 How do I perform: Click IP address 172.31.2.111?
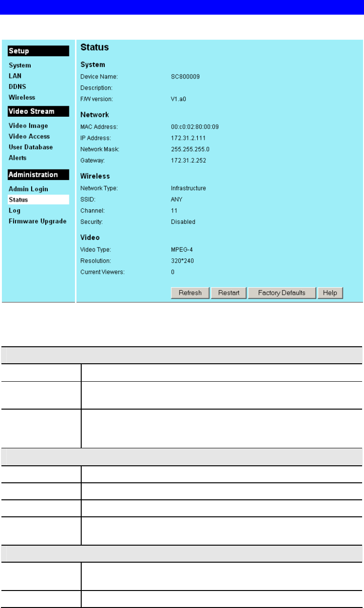[x=188, y=138]
